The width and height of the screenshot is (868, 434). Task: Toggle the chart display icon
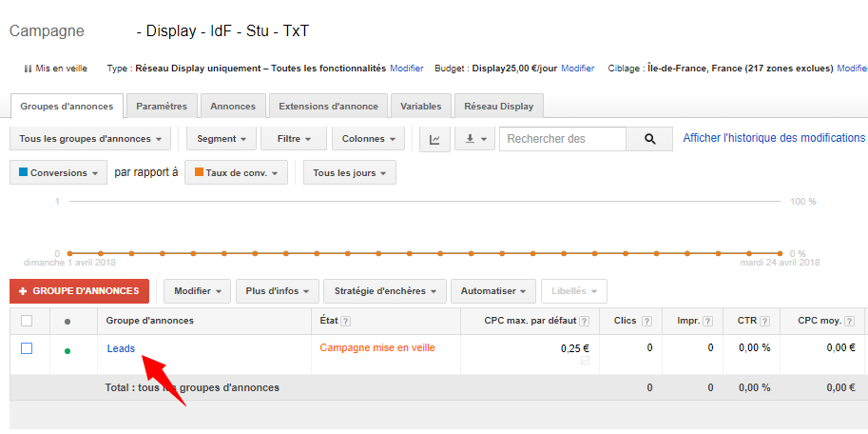(x=434, y=139)
